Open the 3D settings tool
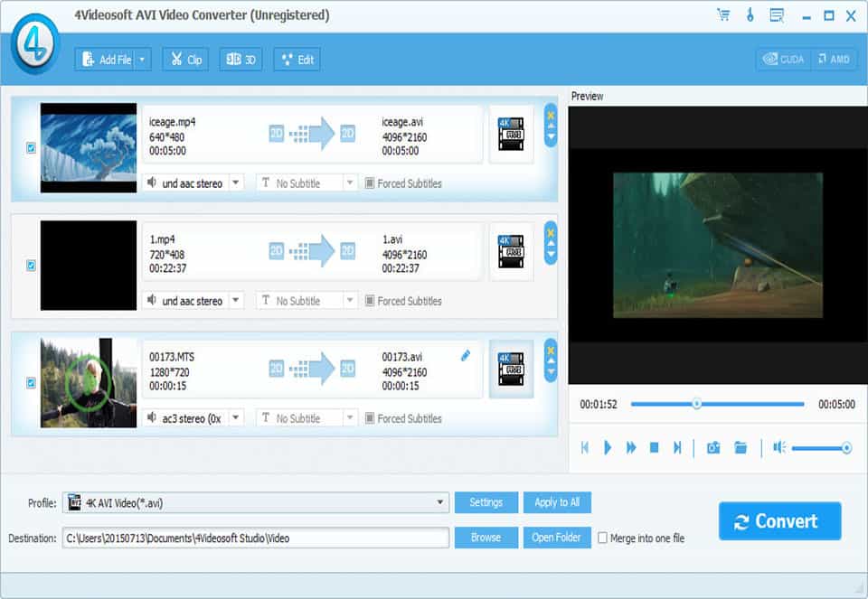The height and width of the screenshot is (599, 868). (x=241, y=60)
